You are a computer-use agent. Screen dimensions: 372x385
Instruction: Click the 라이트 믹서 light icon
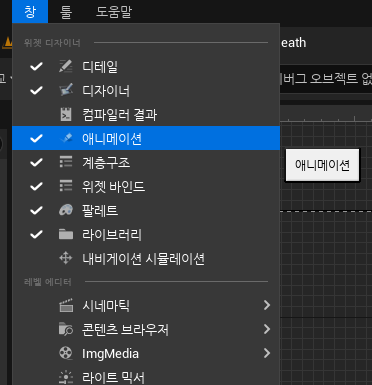pos(66,377)
